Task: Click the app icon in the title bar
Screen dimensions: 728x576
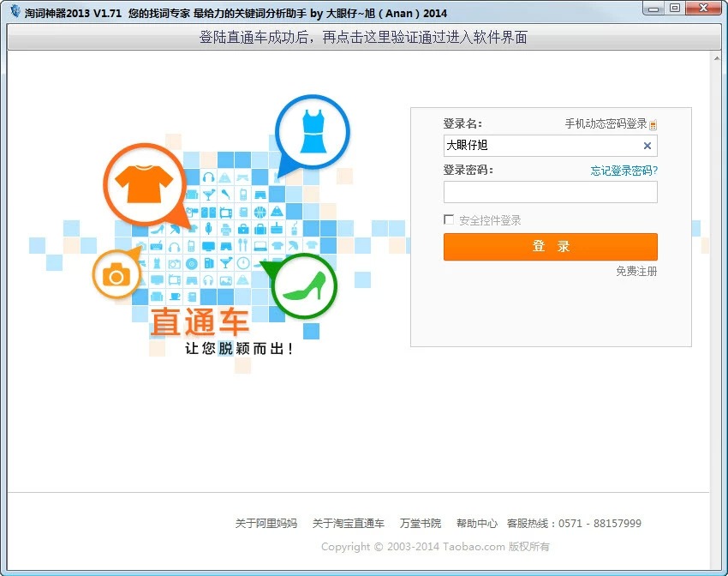Action: [x=15, y=11]
